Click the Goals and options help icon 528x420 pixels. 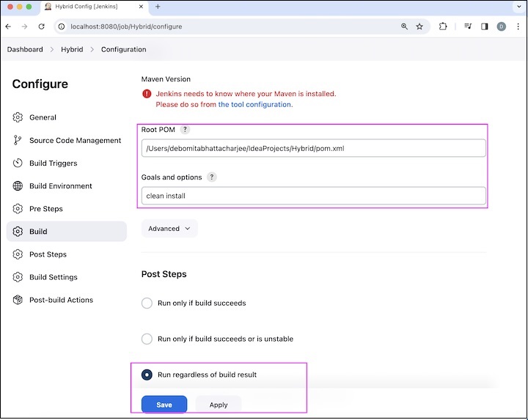212,177
